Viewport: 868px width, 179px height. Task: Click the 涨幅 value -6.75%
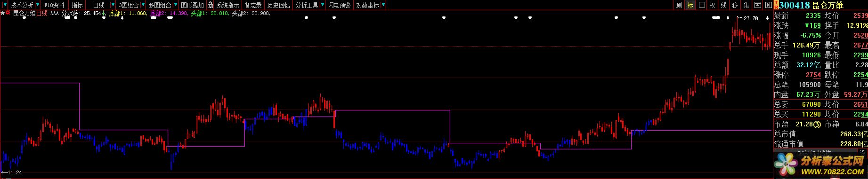811,35
